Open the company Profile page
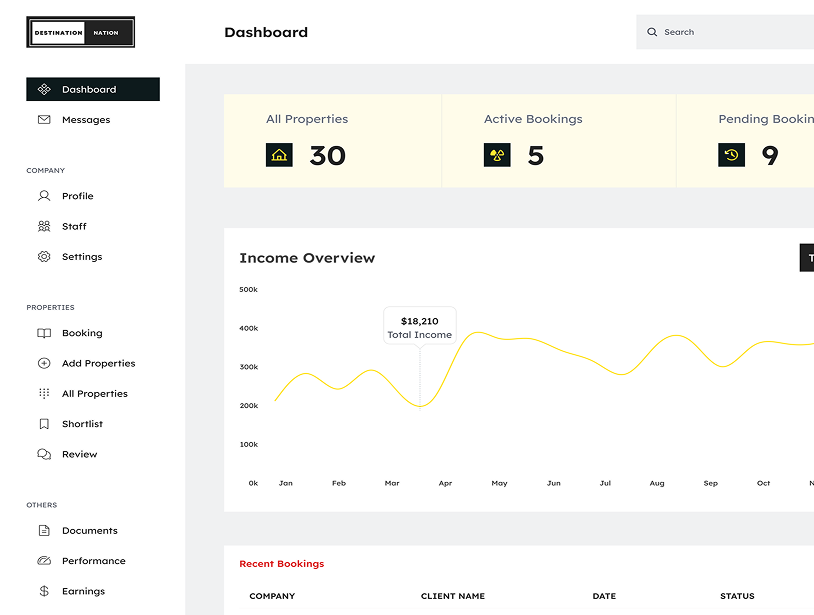This screenshot has width=814, height=615. [x=77, y=196]
